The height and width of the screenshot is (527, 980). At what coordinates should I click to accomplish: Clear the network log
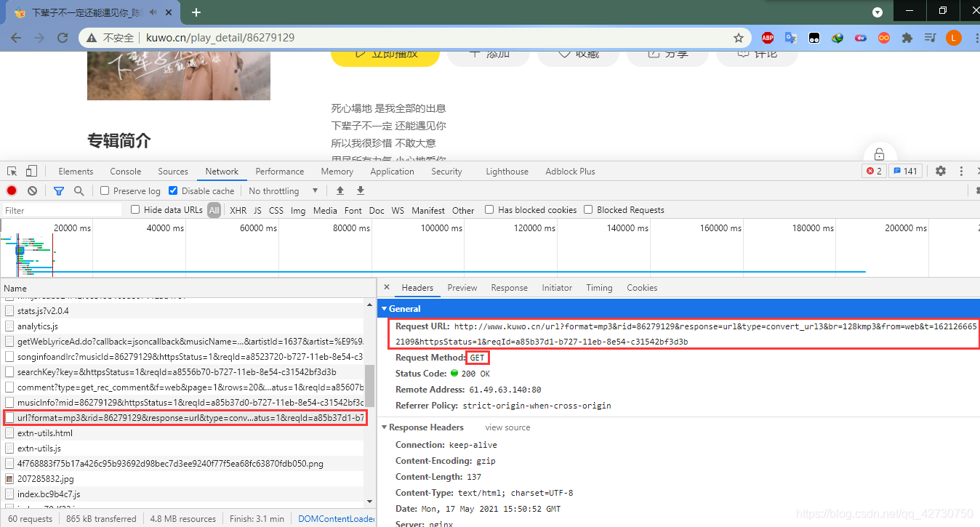(32, 190)
